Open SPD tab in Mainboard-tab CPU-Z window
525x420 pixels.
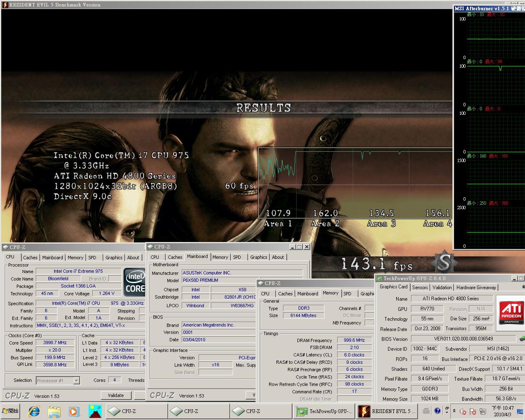(x=237, y=257)
